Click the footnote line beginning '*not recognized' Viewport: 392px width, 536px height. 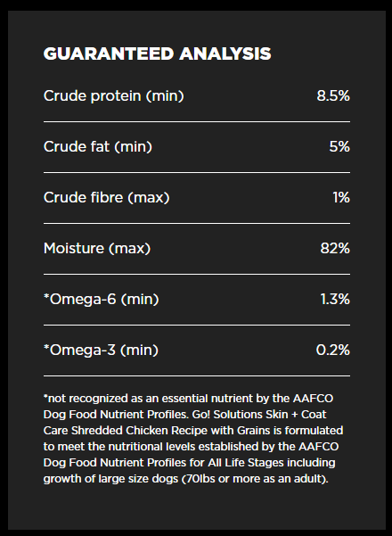click(188, 399)
